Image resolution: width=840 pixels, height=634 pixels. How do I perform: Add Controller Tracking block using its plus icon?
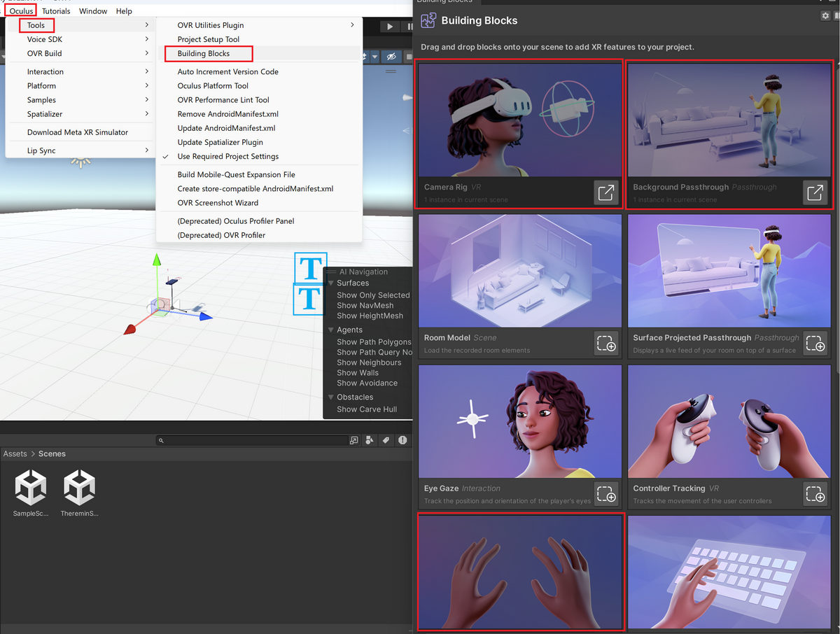[x=815, y=494]
